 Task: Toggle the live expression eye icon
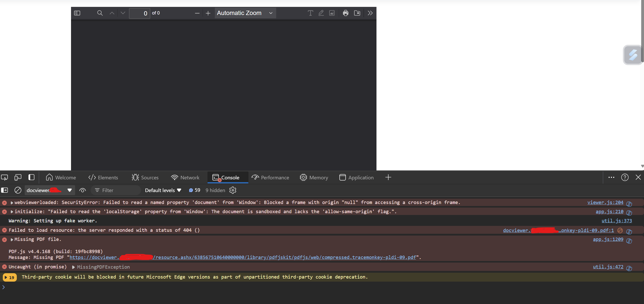(82, 190)
